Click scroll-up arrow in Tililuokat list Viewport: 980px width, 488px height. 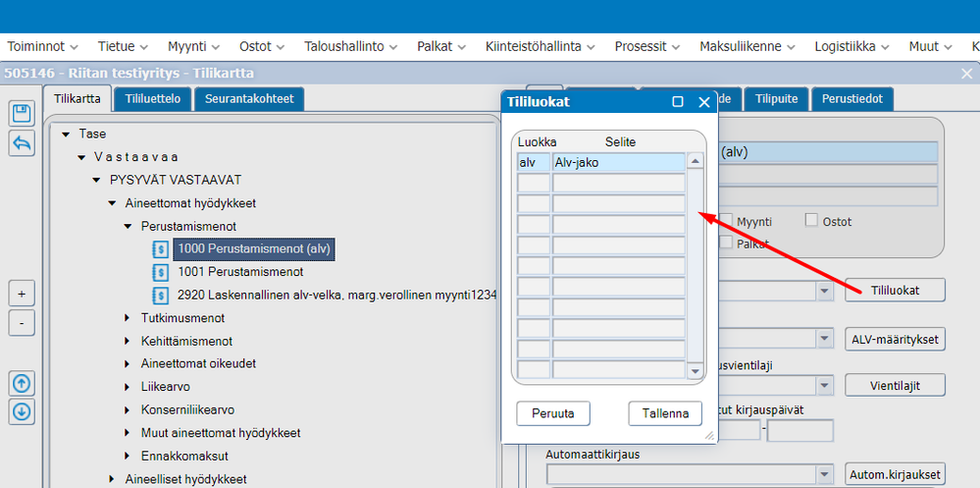(x=695, y=161)
